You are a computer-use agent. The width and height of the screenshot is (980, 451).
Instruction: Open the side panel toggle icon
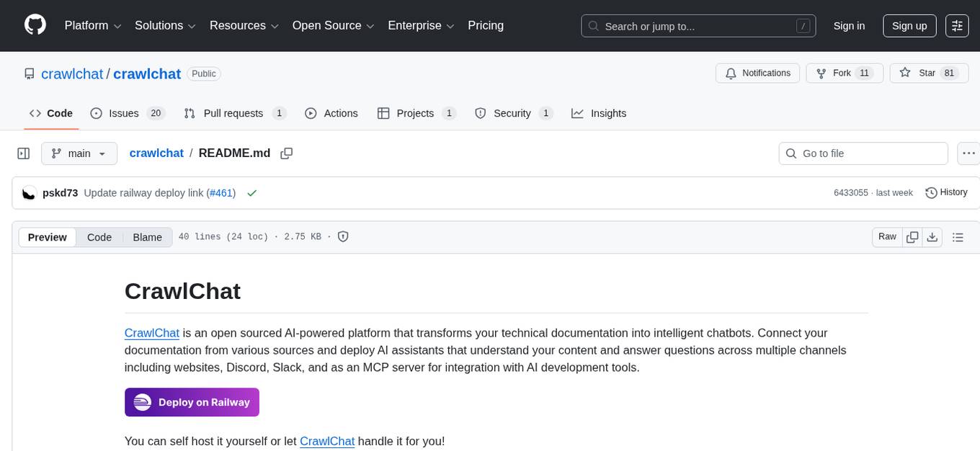click(23, 153)
